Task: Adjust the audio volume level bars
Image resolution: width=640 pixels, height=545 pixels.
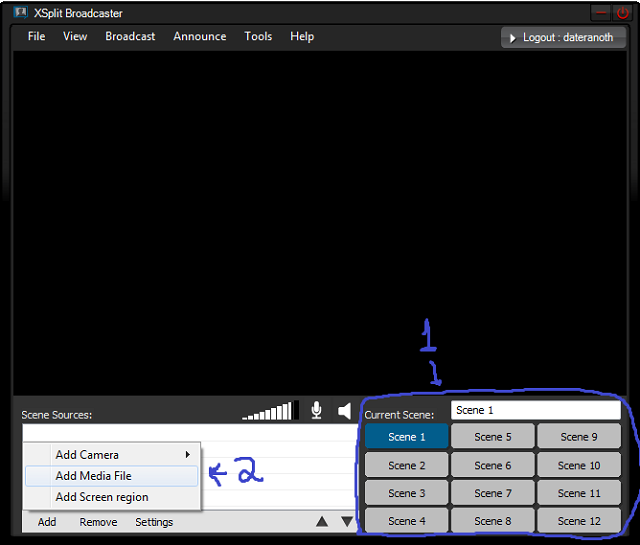Action: (x=269, y=411)
